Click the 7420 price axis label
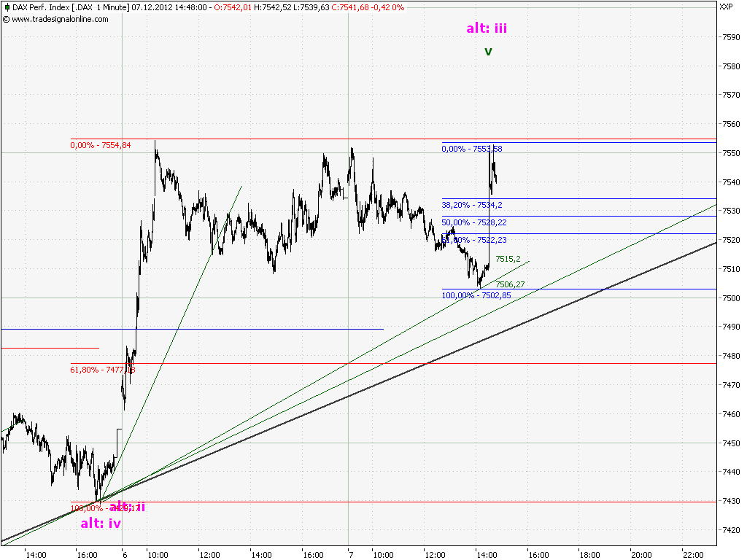Viewport: 747px width, 560px height. [731, 530]
